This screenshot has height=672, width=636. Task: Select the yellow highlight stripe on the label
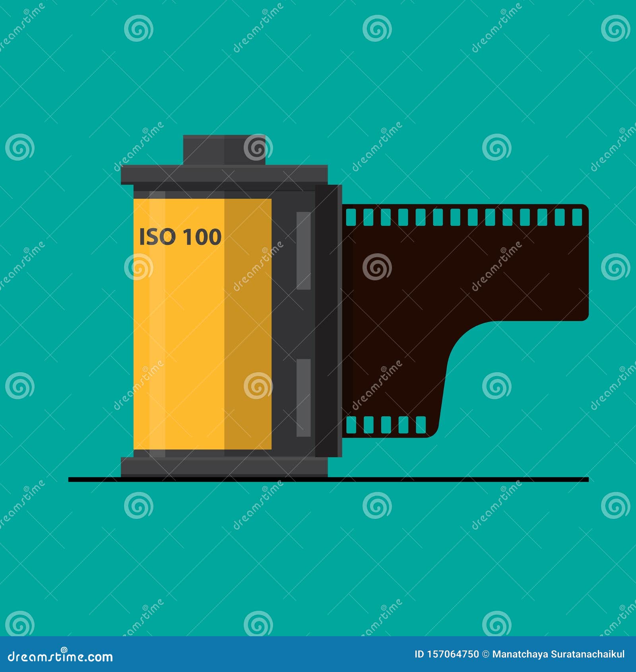(x=155, y=318)
